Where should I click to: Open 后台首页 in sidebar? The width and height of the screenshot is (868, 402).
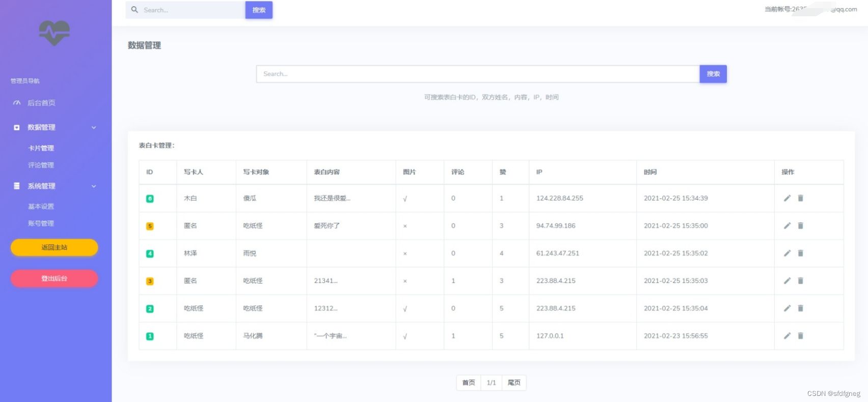tap(41, 103)
